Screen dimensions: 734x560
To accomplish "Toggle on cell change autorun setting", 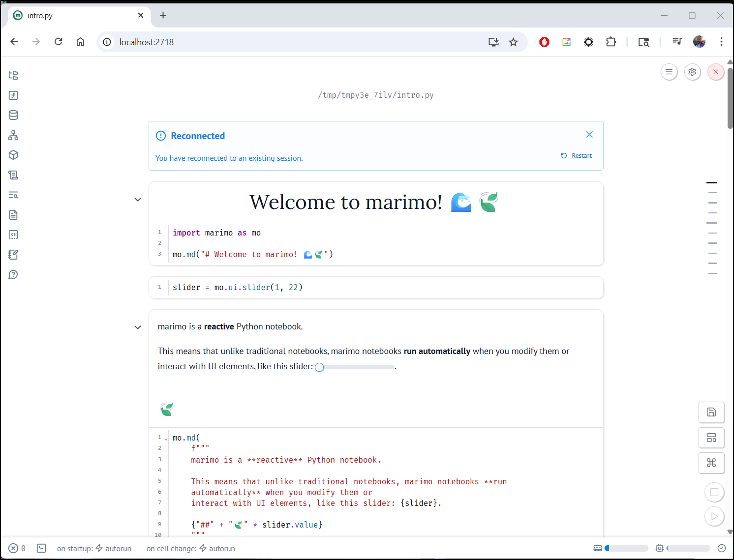I will pos(191,548).
